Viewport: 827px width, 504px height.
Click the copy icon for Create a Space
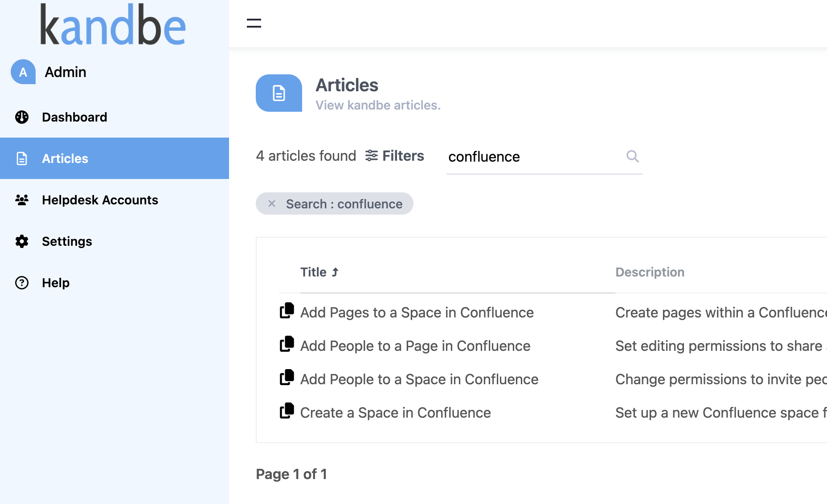click(287, 411)
